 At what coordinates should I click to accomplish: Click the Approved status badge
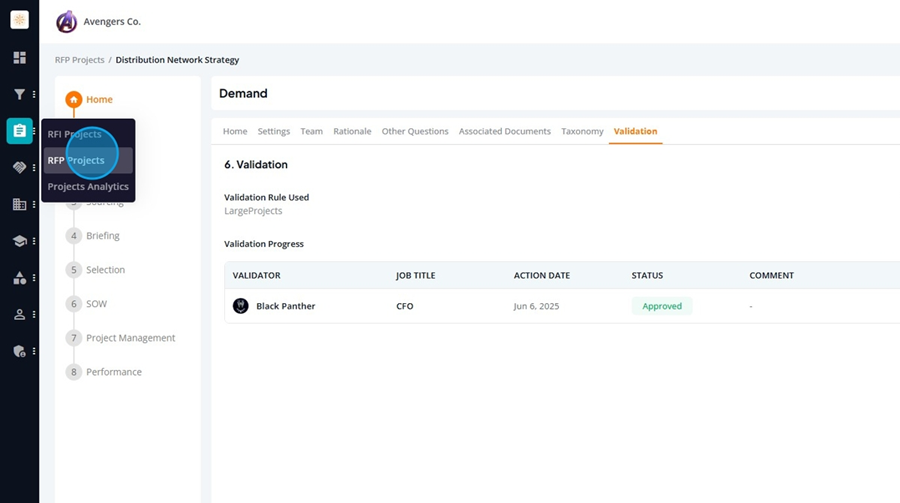662,306
